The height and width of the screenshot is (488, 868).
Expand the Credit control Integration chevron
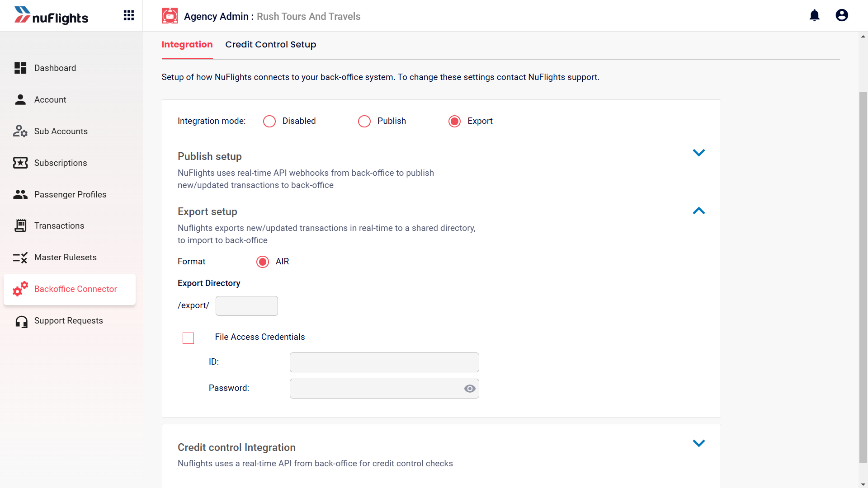tap(698, 443)
